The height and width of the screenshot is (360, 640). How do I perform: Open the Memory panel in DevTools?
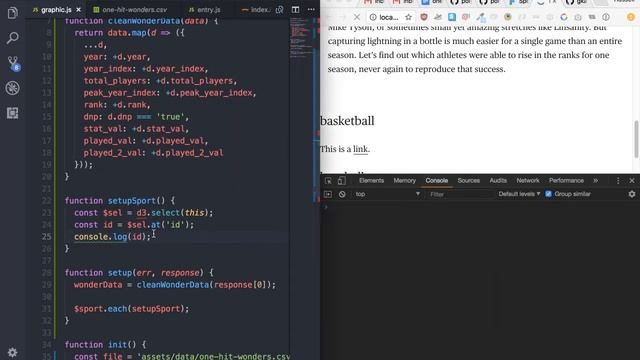[x=404, y=180]
